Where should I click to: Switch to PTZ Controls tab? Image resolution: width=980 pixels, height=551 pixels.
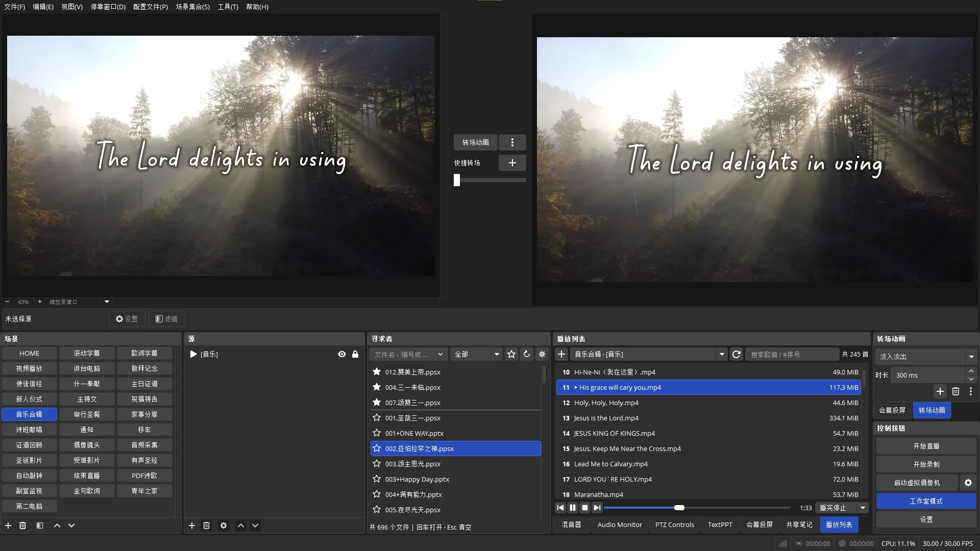click(674, 524)
